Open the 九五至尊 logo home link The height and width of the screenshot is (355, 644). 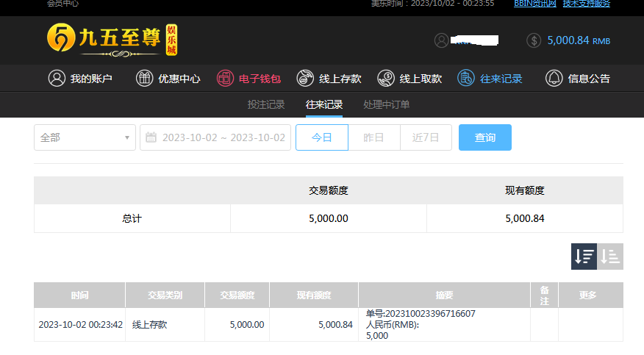pos(112,40)
